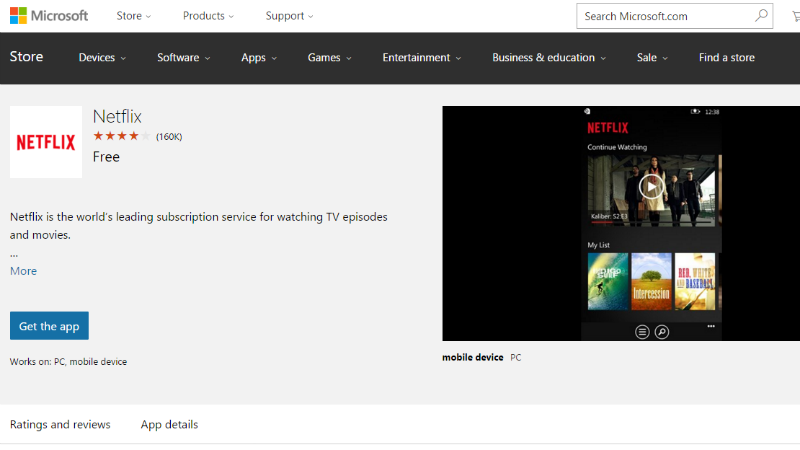The image size is (800, 450).
Task: Click the Netflix app title
Action: [x=117, y=116]
